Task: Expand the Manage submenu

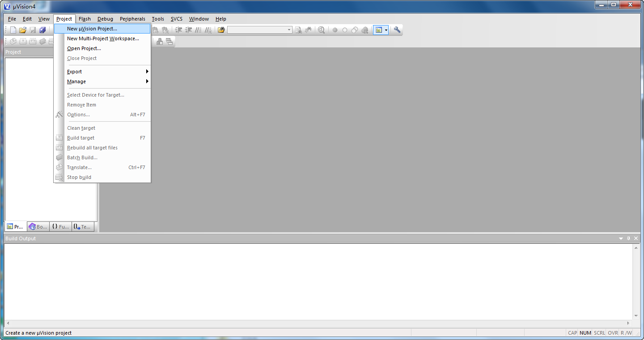Action: [102, 81]
